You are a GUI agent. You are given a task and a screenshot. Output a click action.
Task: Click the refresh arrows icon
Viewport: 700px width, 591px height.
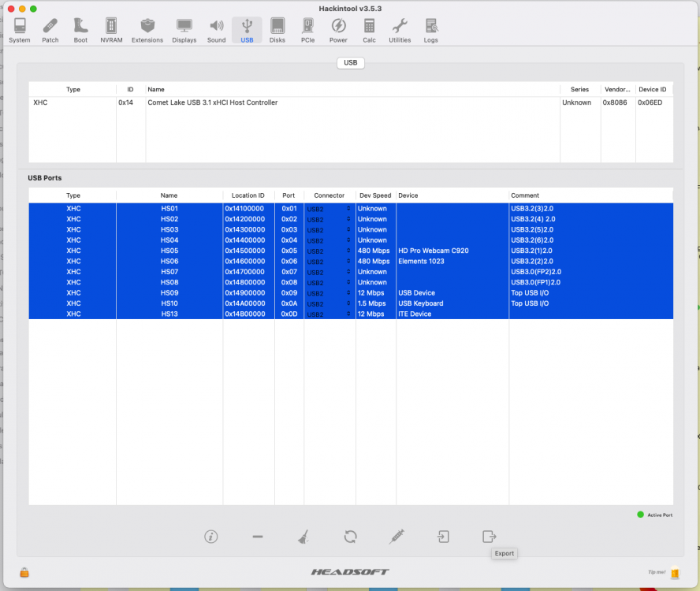click(351, 537)
